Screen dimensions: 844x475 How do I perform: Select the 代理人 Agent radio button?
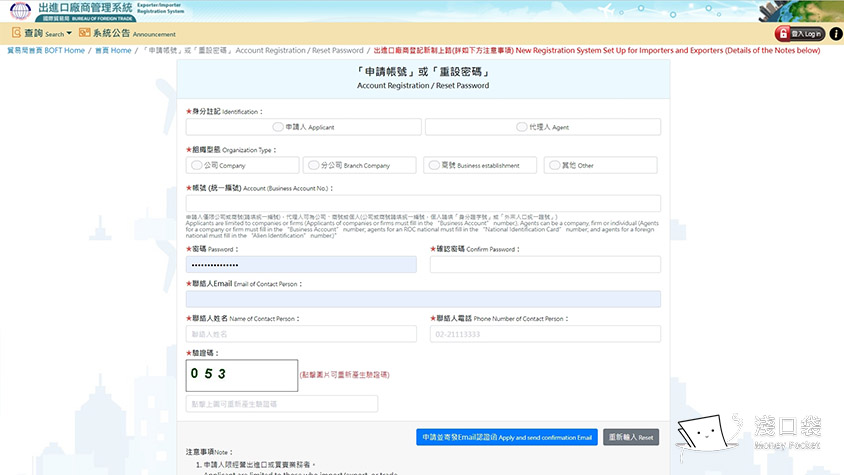pyautogui.click(x=522, y=127)
